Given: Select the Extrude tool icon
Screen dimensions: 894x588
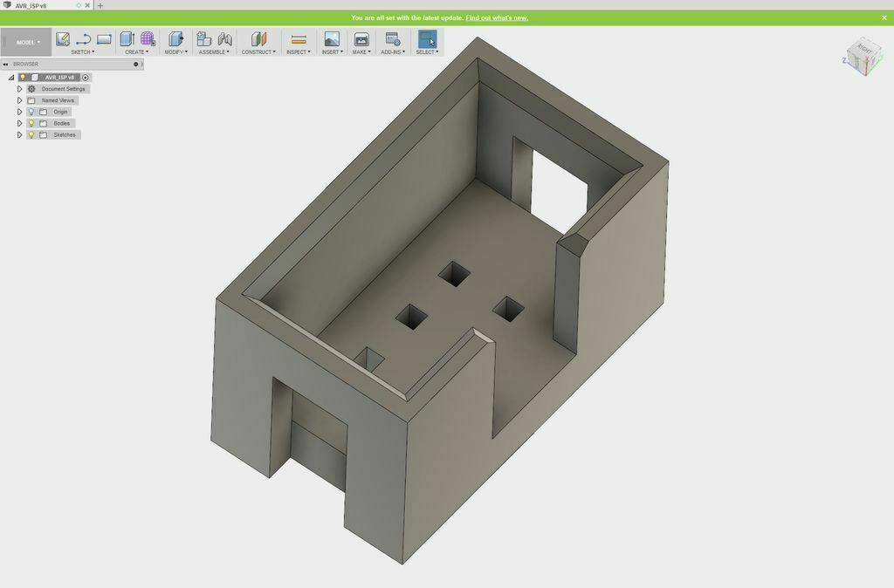Looking at the screenshot, I should 127,38.
